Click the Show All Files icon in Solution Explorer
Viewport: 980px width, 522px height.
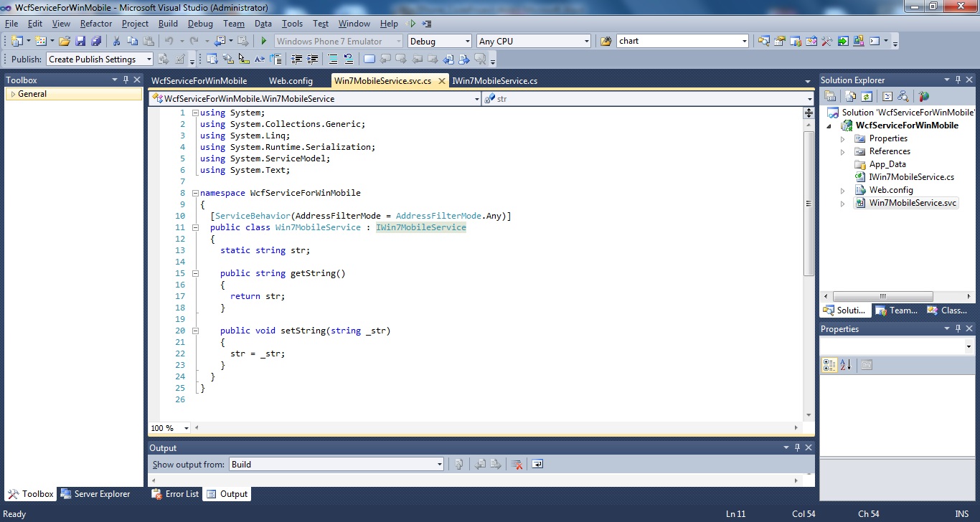point(851,96)
